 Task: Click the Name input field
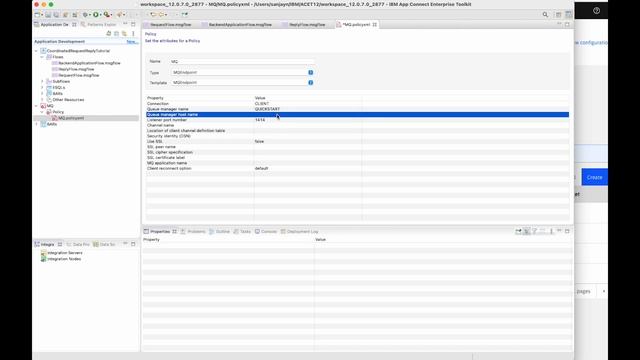pyautogui.click(x=242, y=61)
